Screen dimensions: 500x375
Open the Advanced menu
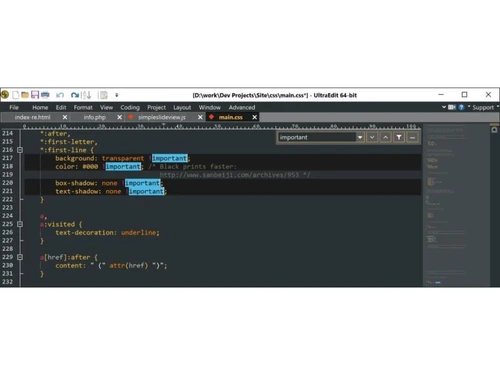click(x=242, y=107)
